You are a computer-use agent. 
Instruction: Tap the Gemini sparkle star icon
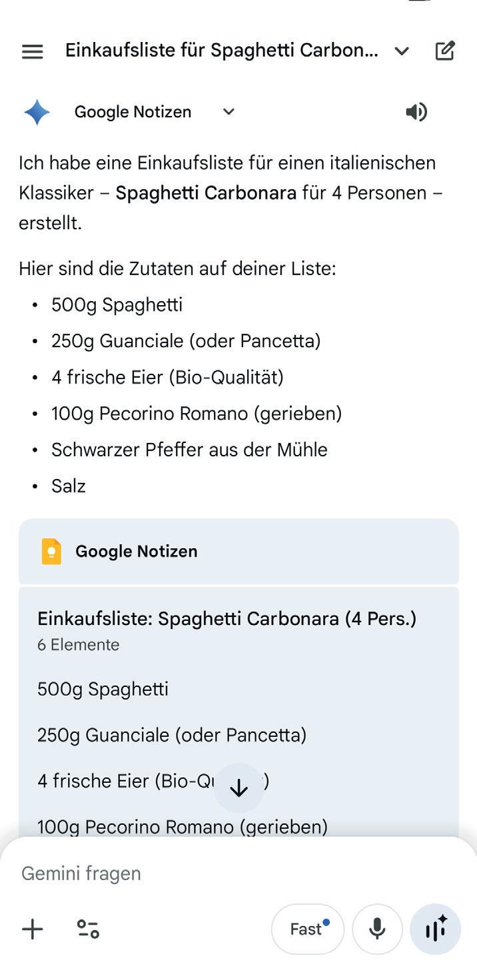[37, 112]
